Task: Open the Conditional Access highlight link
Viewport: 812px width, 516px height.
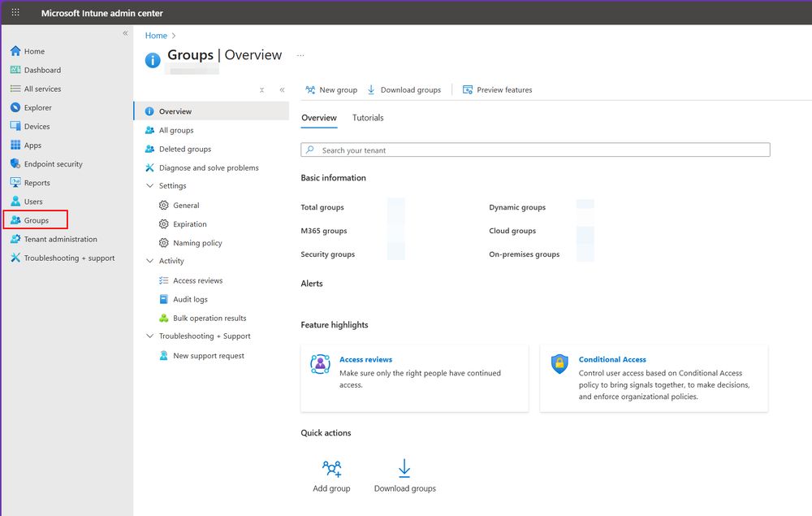Action: (612, 359)
